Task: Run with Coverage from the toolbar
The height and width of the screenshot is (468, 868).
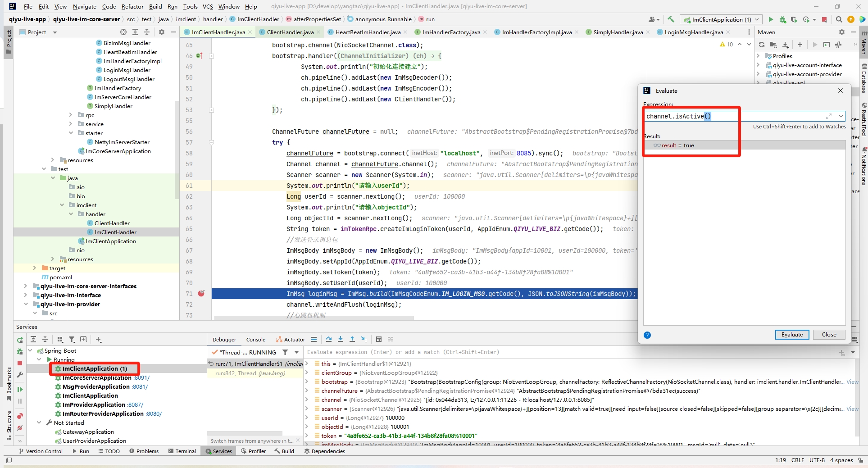Action: tap(794, 19)
